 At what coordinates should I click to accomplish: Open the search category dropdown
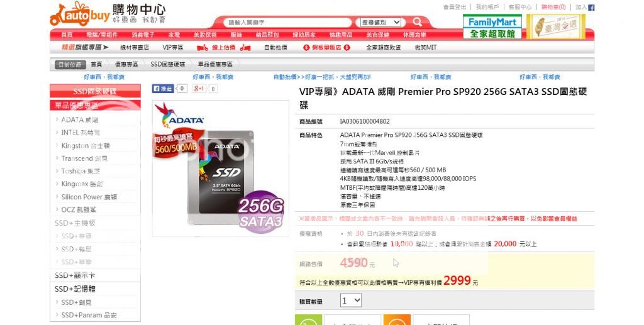click(x=380, y=23)
